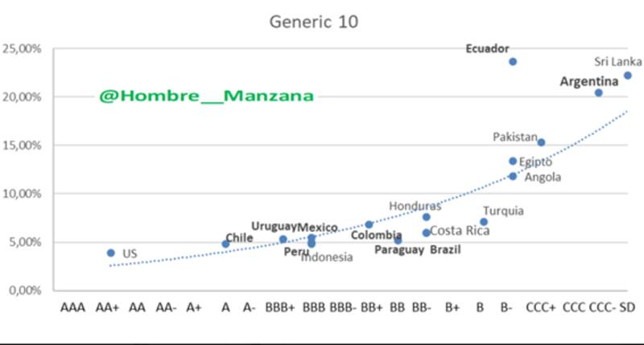Select the Chile data point
Screen dimensions: 644x345
[x=225, y=244]
